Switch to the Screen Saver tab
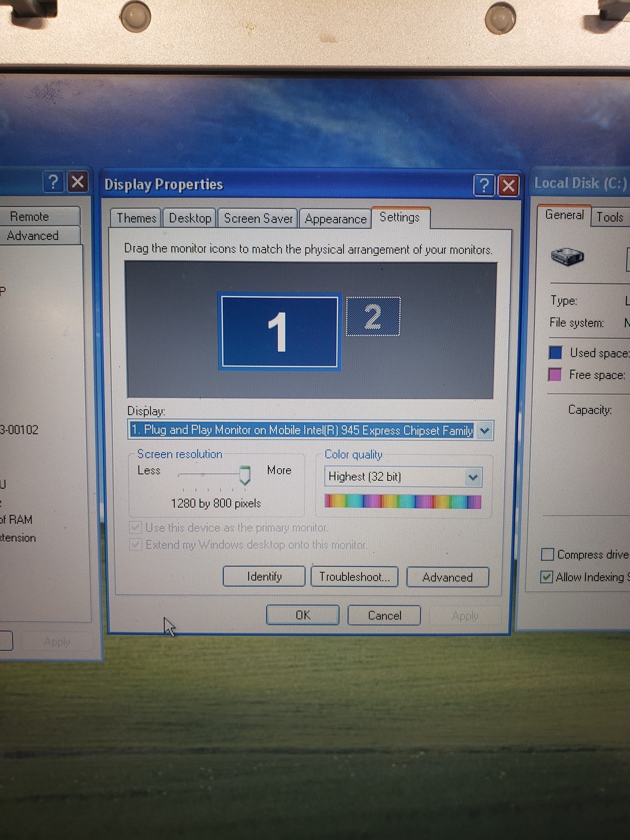Viewport: 630px width, 840px height. click(258, 218)
